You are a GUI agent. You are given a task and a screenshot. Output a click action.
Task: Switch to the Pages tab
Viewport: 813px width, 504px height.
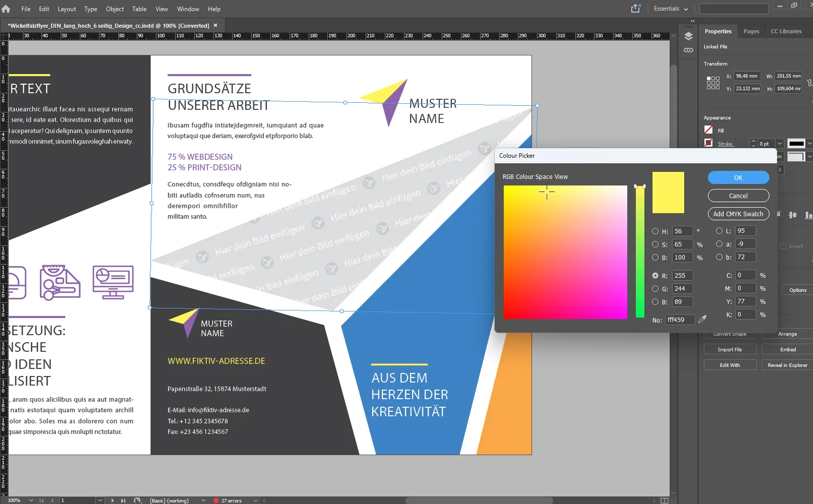click(x=751, y=31)
